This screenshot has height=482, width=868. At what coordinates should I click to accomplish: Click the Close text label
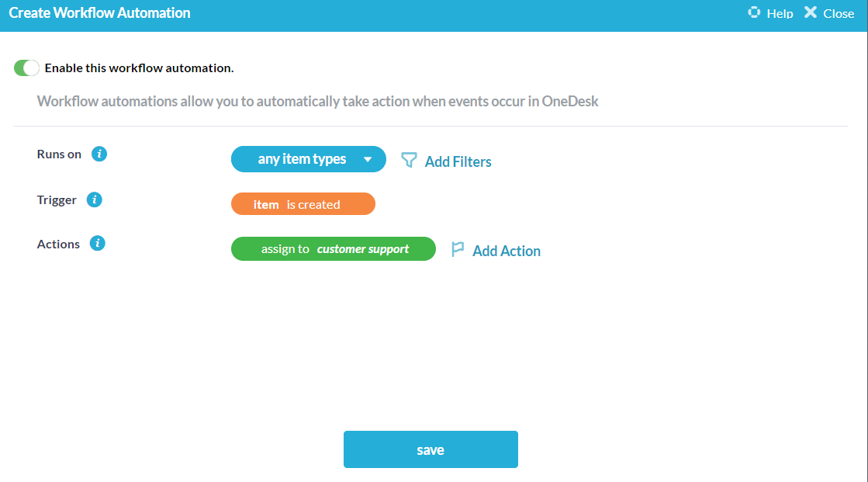[x=839, y=13]
